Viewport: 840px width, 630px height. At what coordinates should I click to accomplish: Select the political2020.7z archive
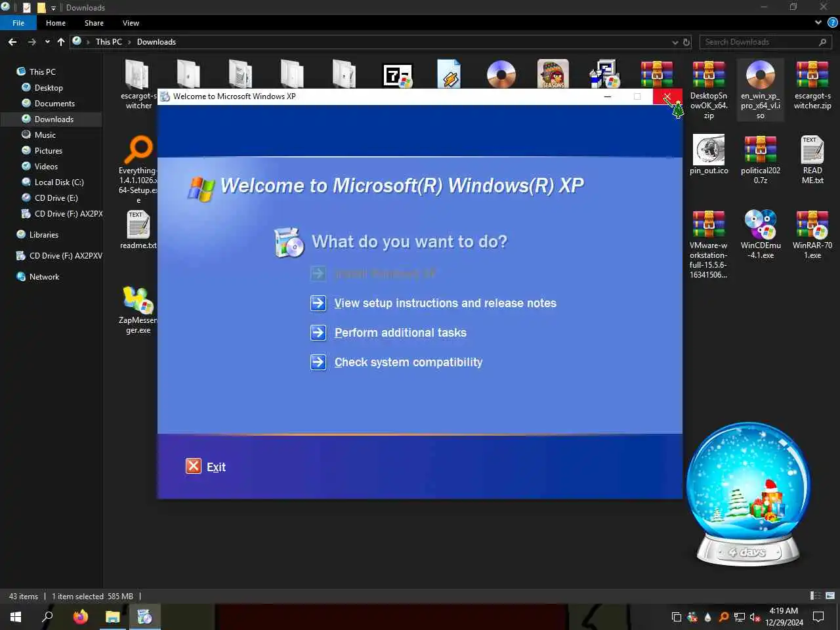point(761,159)
